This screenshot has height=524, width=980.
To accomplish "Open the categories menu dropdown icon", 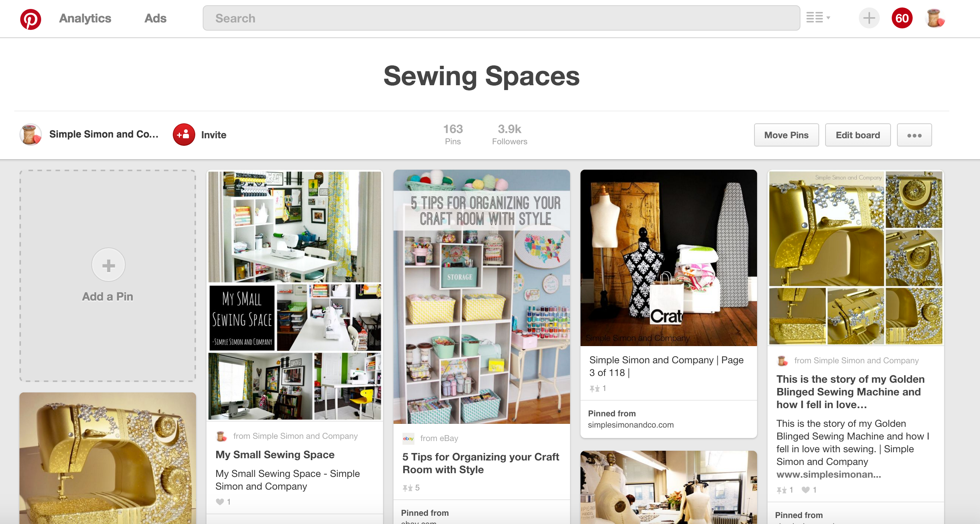I will pyautogui.click(x=818, y=18).
